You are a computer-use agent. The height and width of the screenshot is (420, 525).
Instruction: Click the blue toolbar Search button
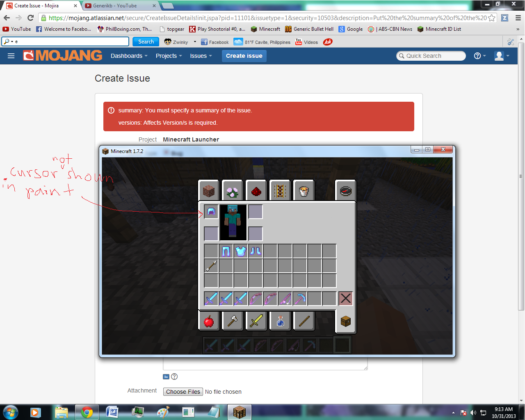click(x=146, y=41)
